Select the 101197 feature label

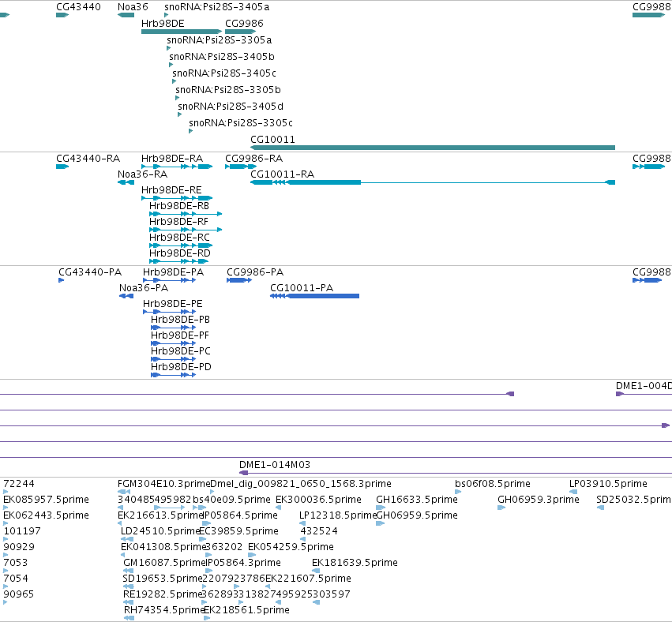pos(22,531)
